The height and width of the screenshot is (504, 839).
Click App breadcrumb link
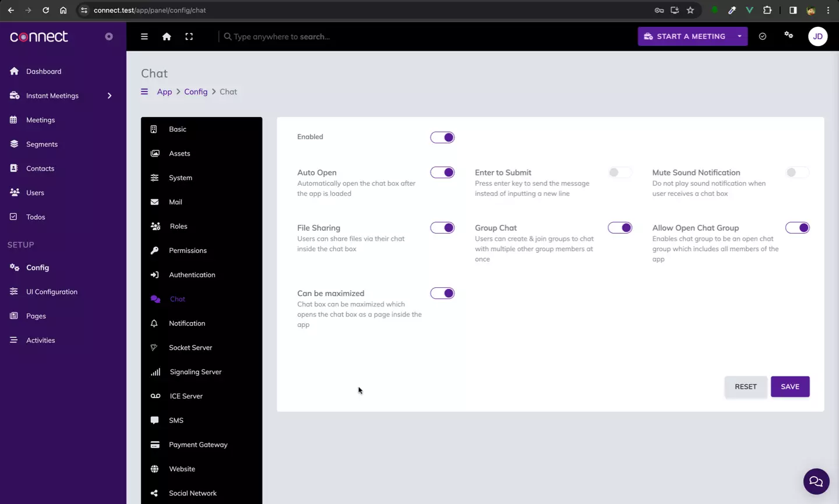click(164, 91)
